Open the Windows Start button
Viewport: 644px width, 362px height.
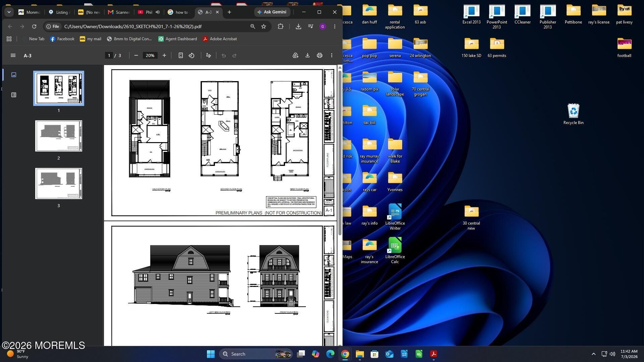click(211, 354)
